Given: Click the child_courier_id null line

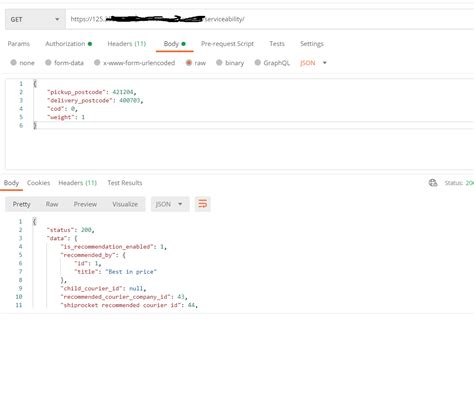Looking at the screenshot, I should pyautogui.click(x=103, y=288).
